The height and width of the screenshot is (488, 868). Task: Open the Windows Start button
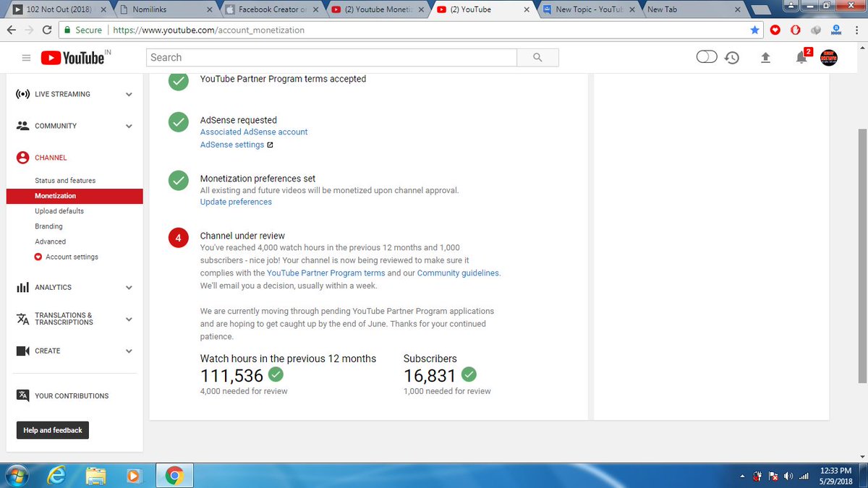[x=16, y=476]
